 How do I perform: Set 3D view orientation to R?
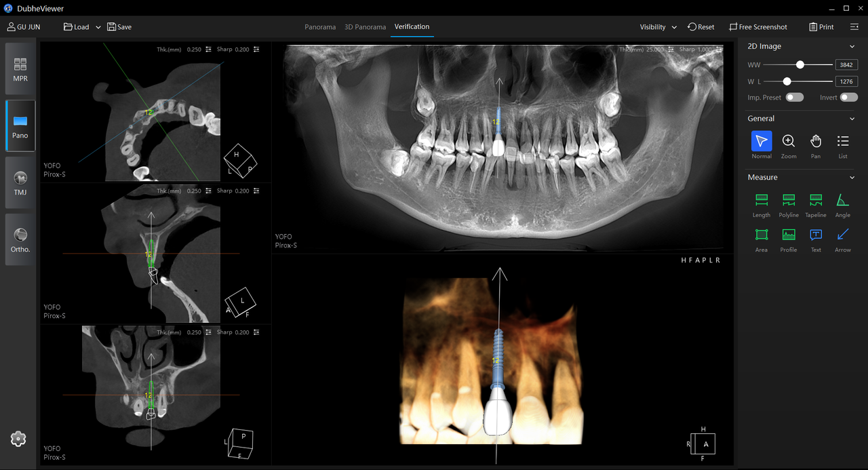(x=718, y=260)
